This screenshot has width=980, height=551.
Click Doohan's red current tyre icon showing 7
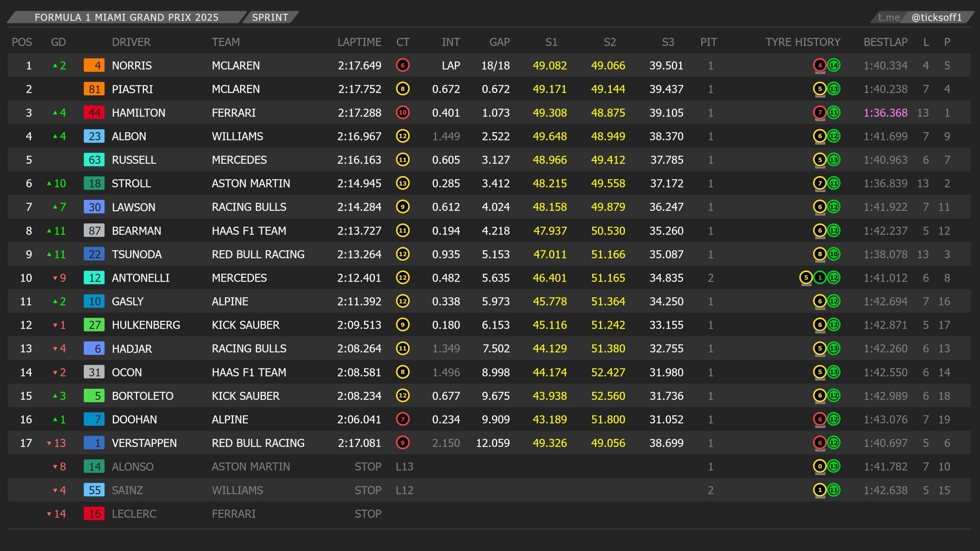(x=402, y=419)
